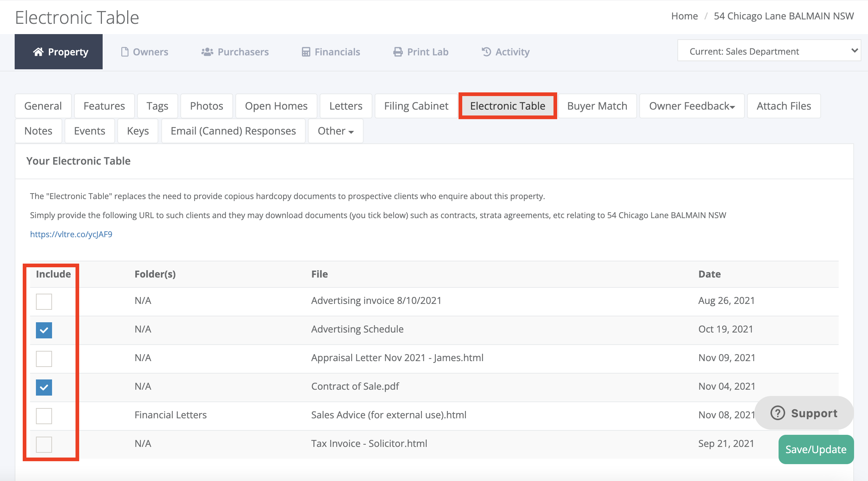Click the Activity history icon
Viewport: 868px width, 481px height.
486,52
